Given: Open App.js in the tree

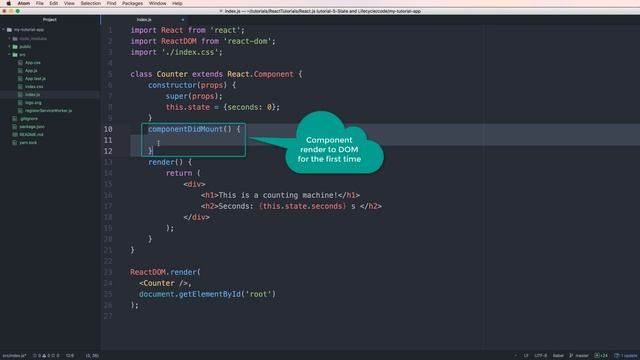Looking at the screenshot, I should (31, 71).
